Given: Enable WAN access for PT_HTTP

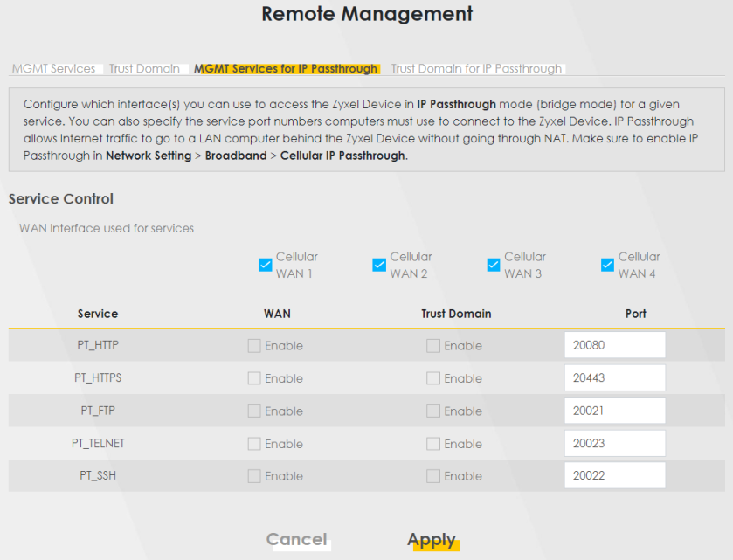Looking at the screenshot, I should (x=254, y=346).
